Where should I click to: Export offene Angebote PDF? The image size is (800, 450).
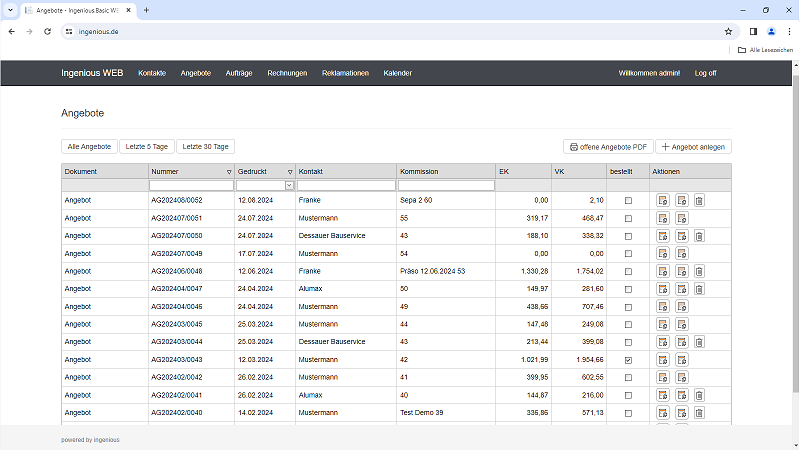pyautogui.click(x=608, y=147)
